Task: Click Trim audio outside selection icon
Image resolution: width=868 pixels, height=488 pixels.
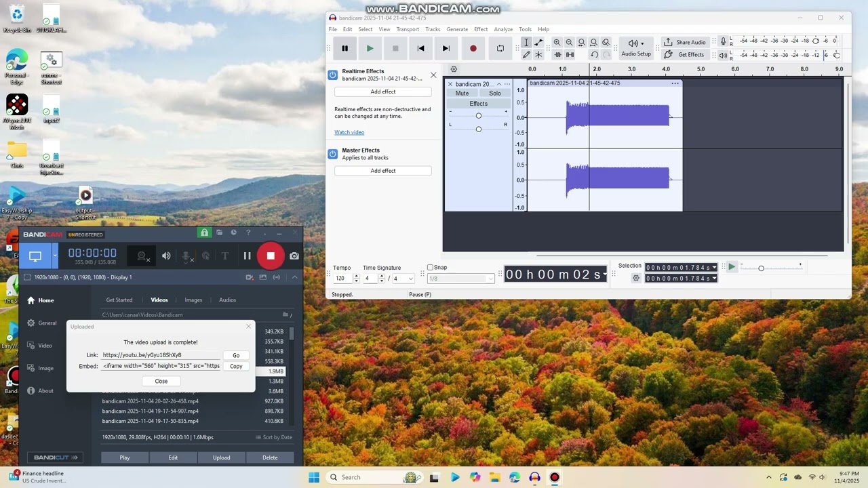Action: click(557, 54)
